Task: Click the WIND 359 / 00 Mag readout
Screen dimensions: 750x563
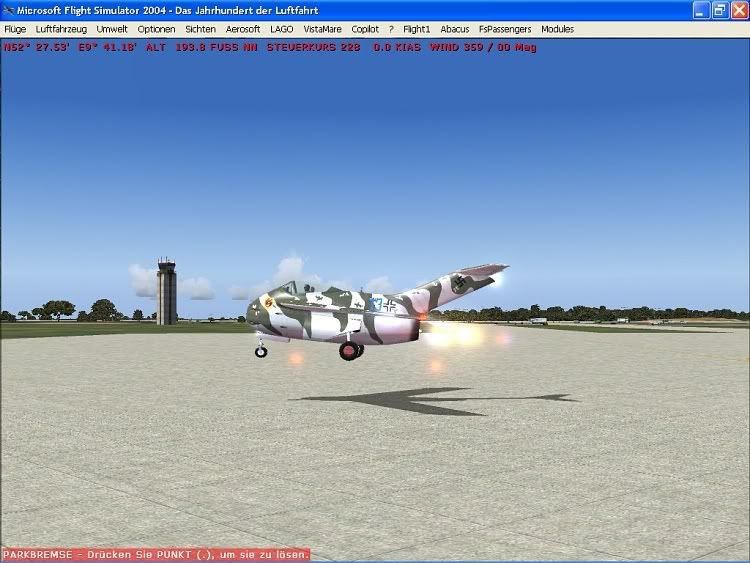Action: (x=483, y=47)
